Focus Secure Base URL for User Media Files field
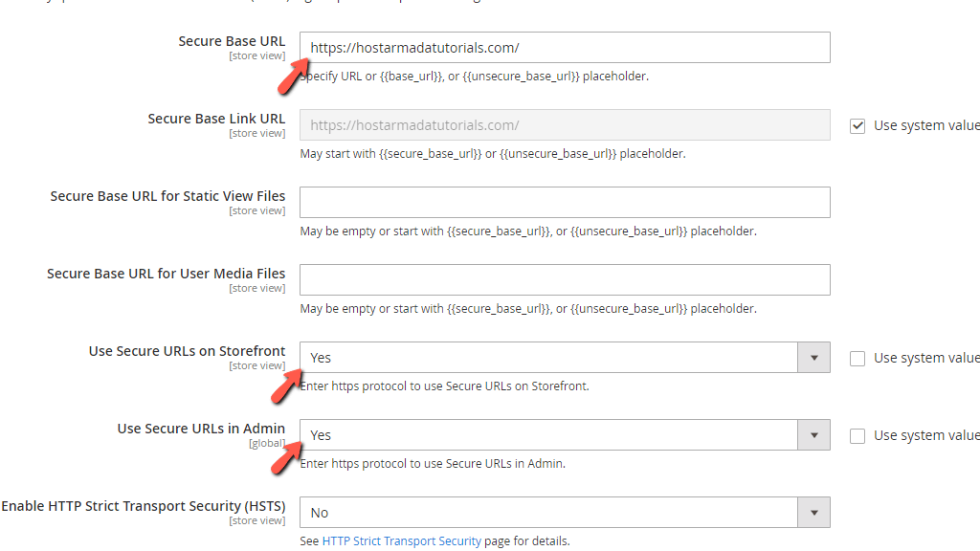Screen dimensions: 980x551 point(565,280)
